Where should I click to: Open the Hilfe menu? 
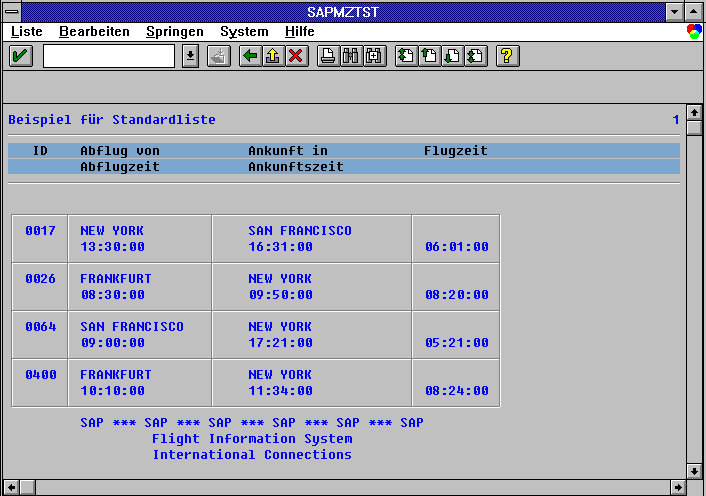299,32
